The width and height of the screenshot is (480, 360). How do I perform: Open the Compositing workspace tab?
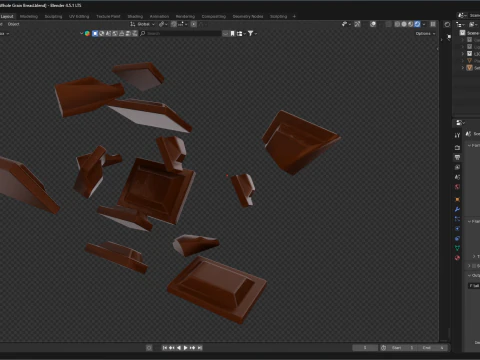click(x=214, y=16)
